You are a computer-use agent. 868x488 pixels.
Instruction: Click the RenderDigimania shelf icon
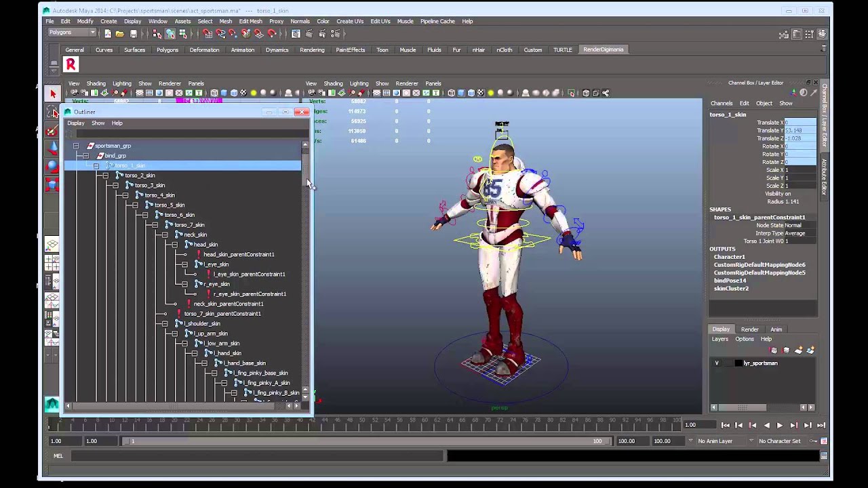[71, 64]
